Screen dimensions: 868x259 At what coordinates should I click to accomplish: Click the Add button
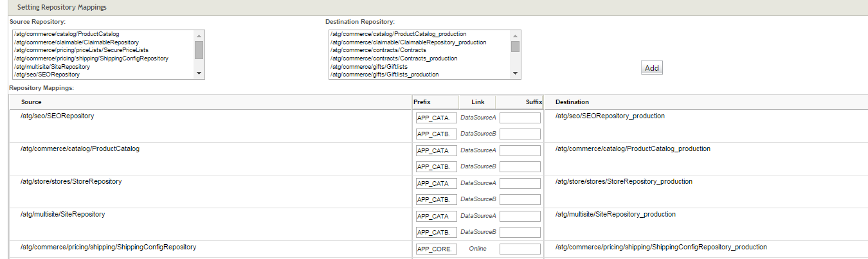(651, 67)
